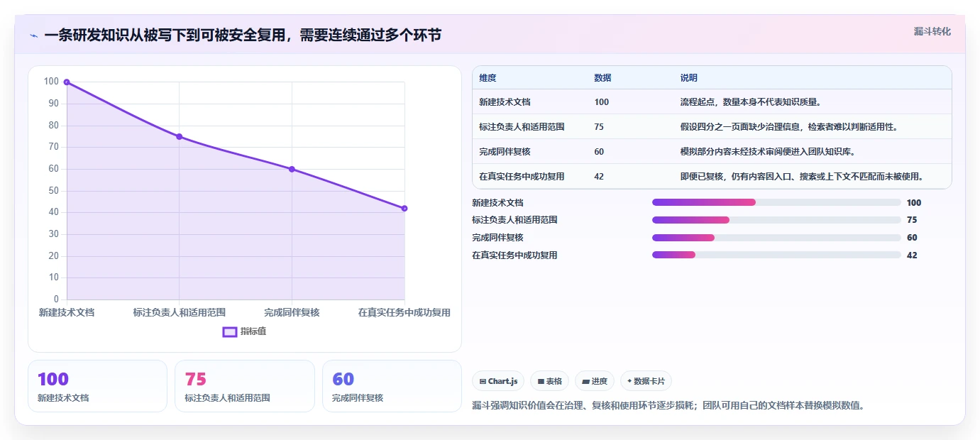Click the 维度 table column header
This screenshot has height=440, width=980.
(488, 77)
